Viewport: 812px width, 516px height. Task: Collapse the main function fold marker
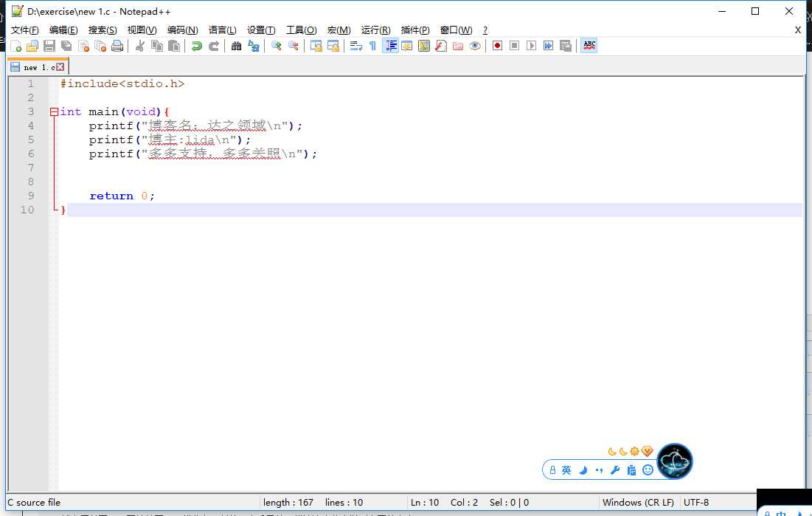54,111
